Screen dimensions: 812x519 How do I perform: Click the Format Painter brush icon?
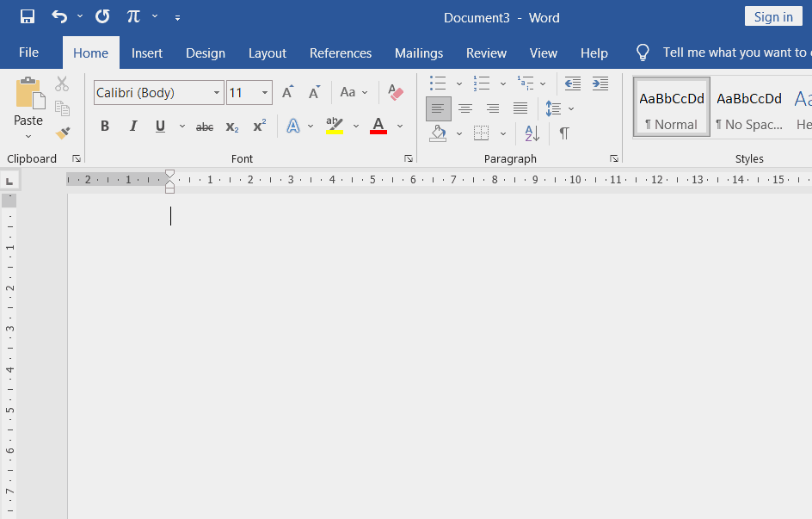[62, 133]
